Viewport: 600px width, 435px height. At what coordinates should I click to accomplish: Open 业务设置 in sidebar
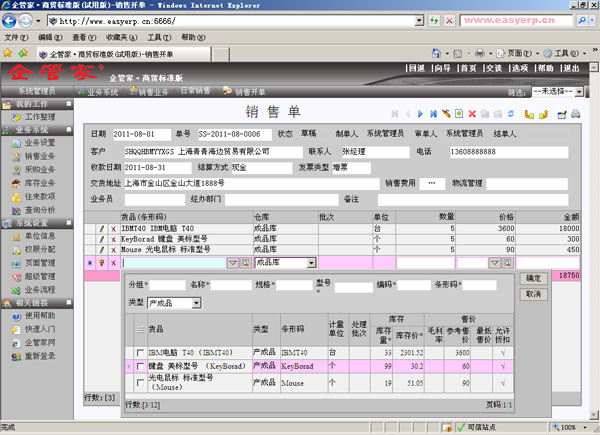pos(40,143)
